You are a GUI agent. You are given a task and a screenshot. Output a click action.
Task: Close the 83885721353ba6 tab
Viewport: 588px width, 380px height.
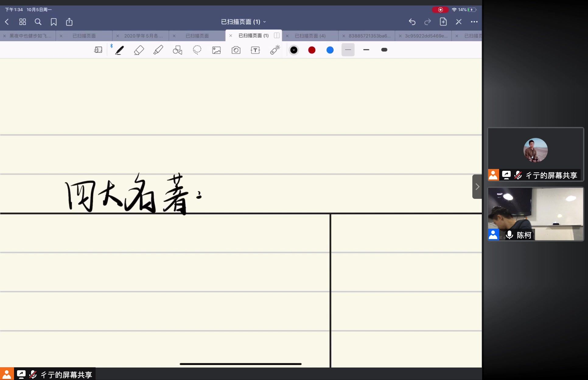tap(344, 36)
